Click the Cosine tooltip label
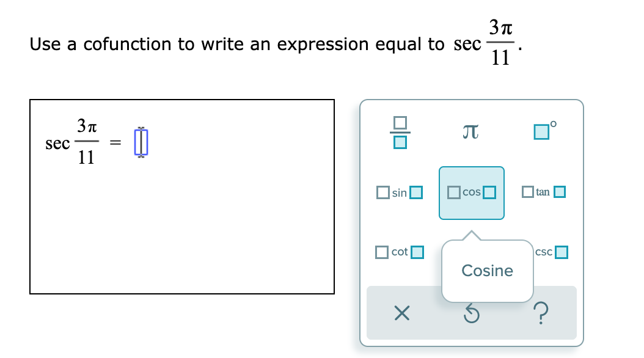The image size is (644, 358). pyautogui.click(x=487, y=271)
